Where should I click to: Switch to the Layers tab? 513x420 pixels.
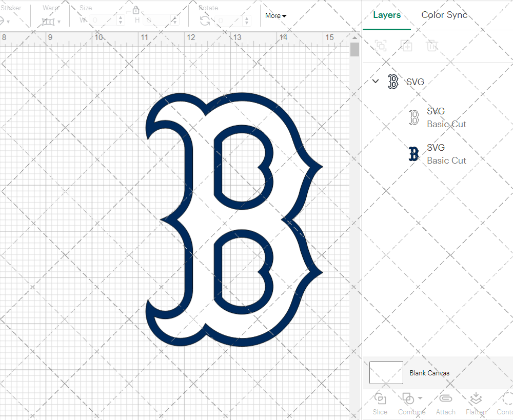(387, 15)
